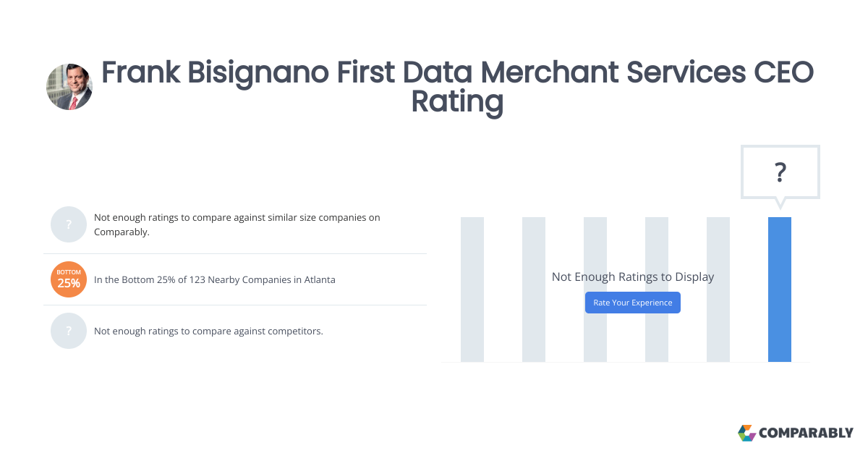The height and width of the screenshot is (456, 868).
Task: Select the highlighted blue bar in chart
Action: point(780,288)
